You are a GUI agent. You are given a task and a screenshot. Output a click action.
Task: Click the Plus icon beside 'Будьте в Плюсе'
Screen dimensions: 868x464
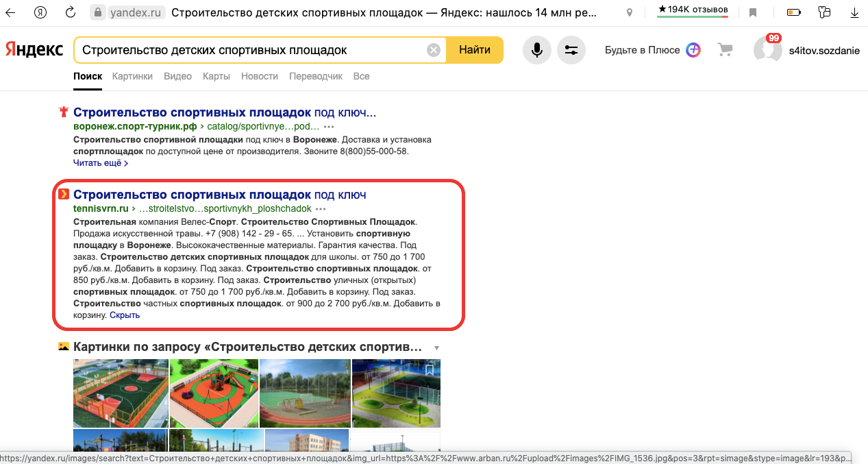[693, 49]
